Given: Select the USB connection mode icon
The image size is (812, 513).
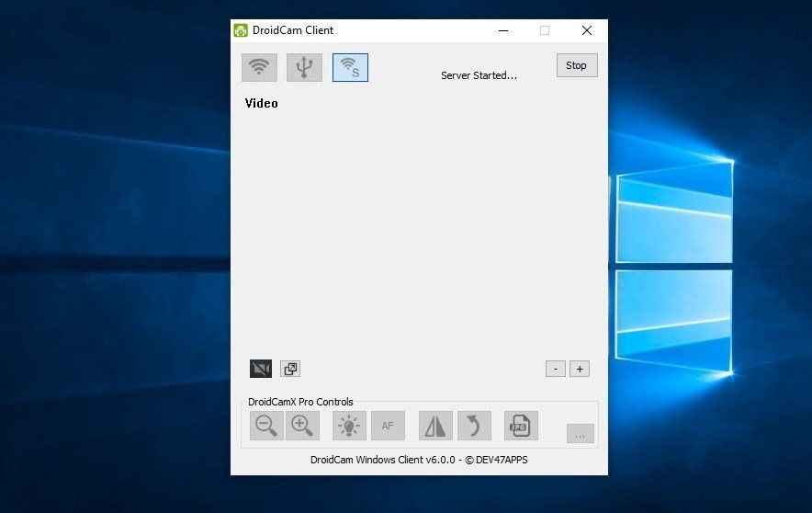Looking at the screenshot, I should click(x=305, y=67).
